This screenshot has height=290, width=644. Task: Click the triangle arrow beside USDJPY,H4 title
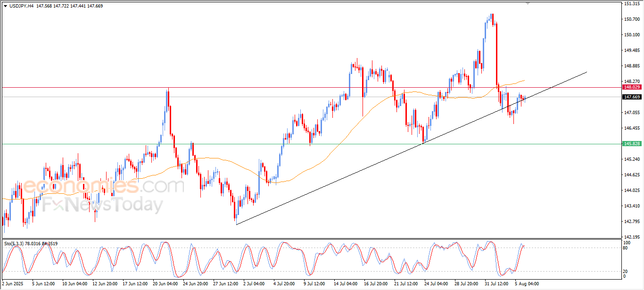click(x=5, y=6)
